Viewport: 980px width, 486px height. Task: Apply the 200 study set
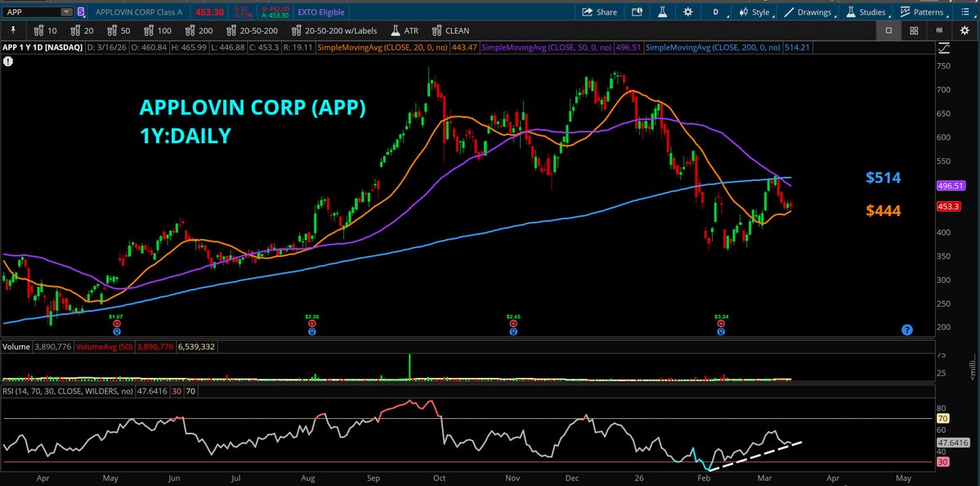(x=199, y=30)
